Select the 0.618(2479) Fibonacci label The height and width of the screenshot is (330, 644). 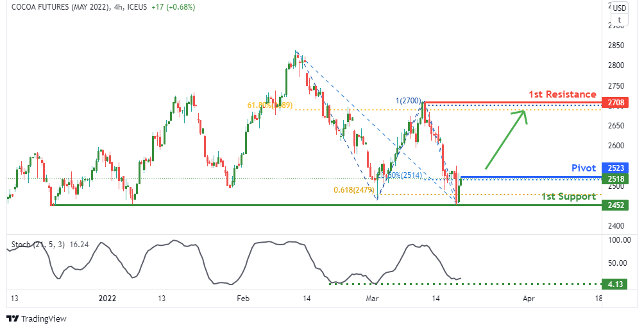(353, 190)
